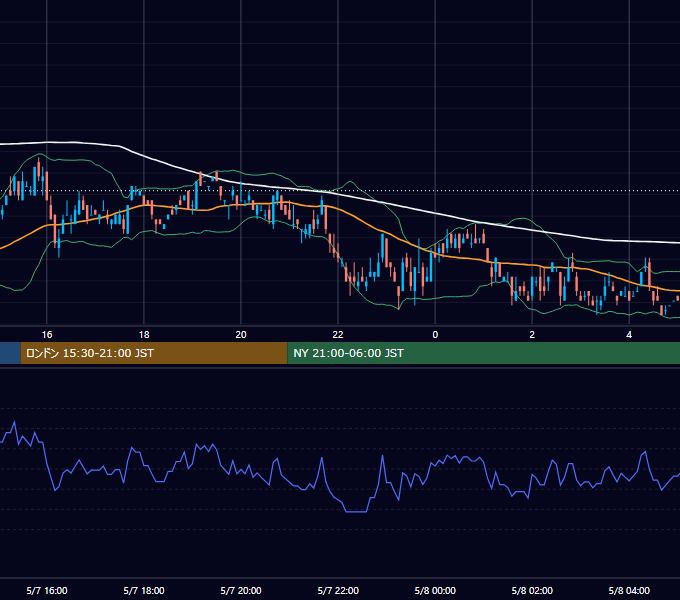Click the 4 hour label on price chart axis
The width and height of the screenshot is (680, 600).
[x=629, y=335]
